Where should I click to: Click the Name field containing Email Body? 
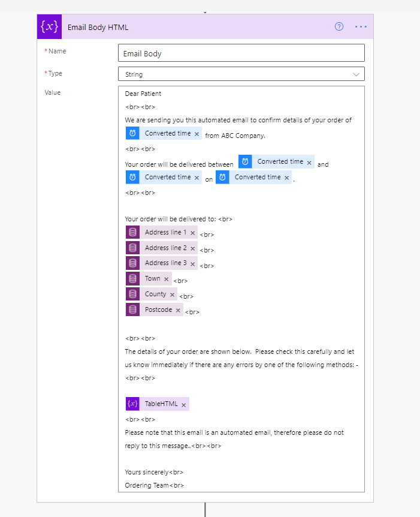[241, 53]
